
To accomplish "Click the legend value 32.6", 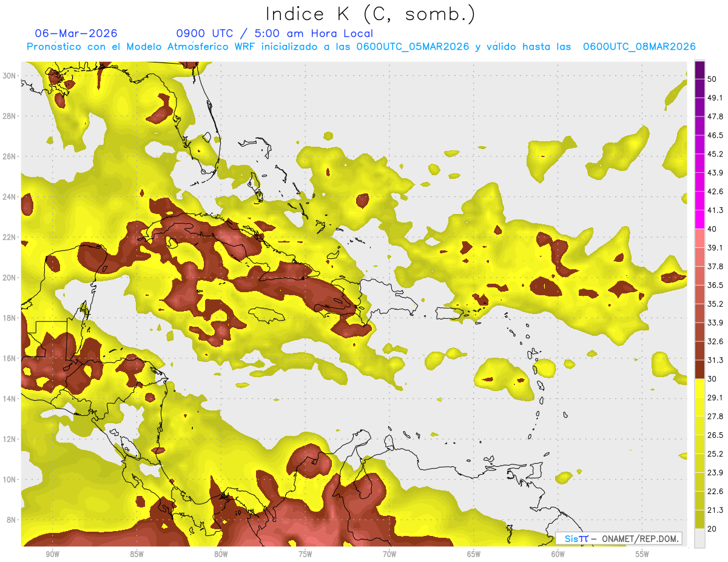I will click(715, 341).
